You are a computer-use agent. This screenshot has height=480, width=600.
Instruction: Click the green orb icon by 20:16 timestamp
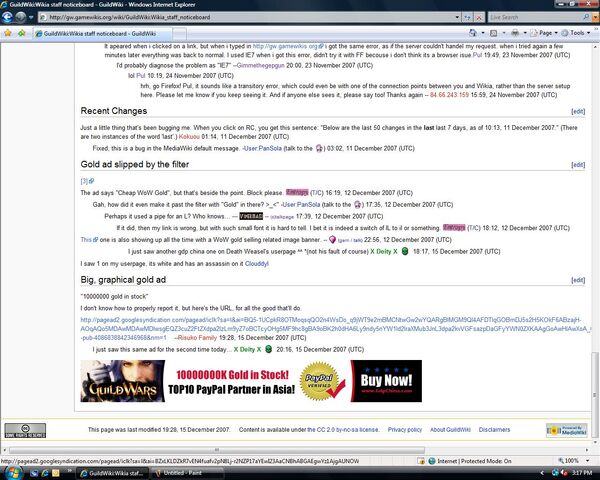(x=269, y=349)
